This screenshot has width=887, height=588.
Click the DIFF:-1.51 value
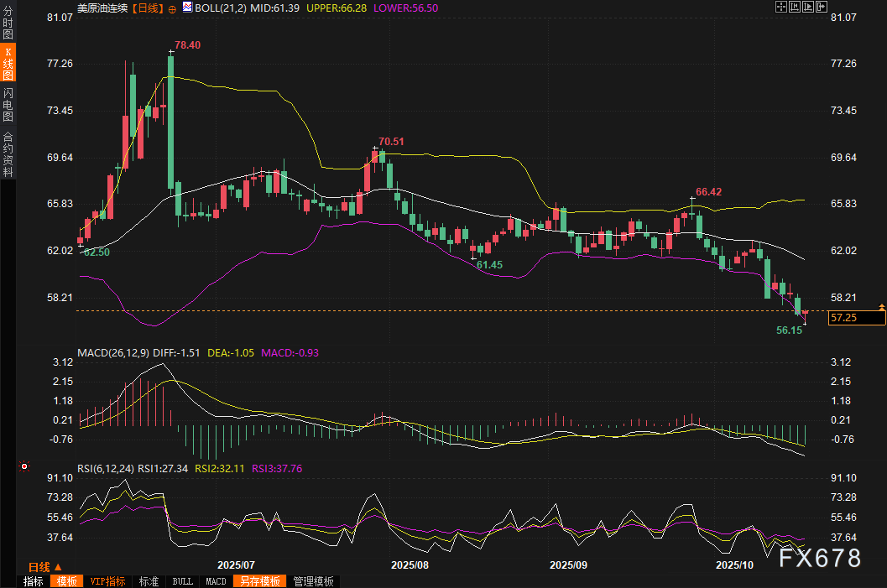[x=176, y=353]
